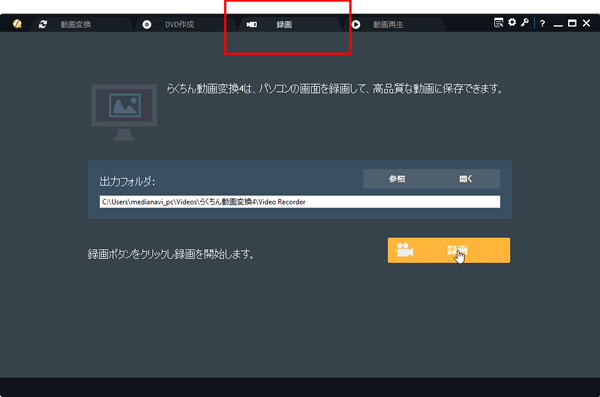Open settings gear icon
600x397 pixels.
(512, 22)
